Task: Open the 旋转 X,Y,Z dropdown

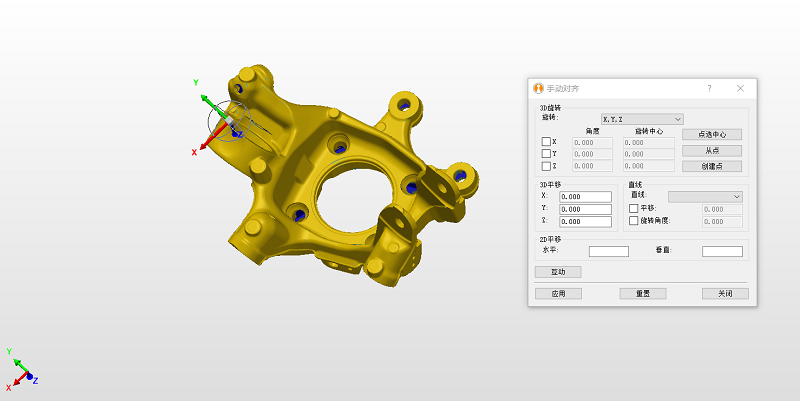Action: click(x=641, y=119)
